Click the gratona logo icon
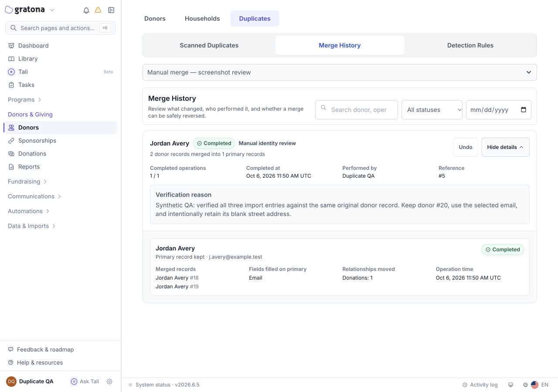Screen dimensions: 558x392 (9, 10)
